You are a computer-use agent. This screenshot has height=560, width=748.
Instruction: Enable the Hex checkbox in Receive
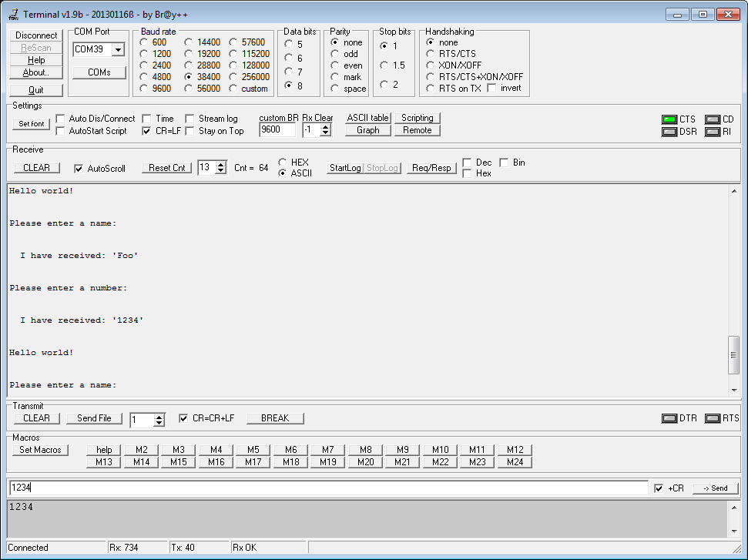[x=468, y=173]
